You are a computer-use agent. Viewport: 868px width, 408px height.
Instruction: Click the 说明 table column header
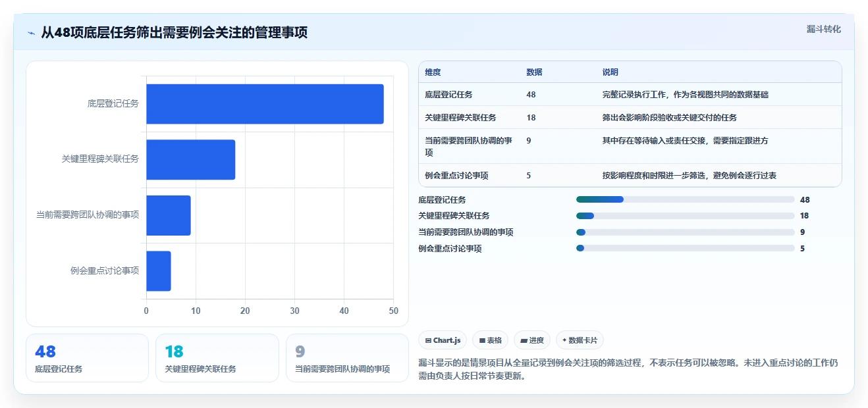(610, 72)
